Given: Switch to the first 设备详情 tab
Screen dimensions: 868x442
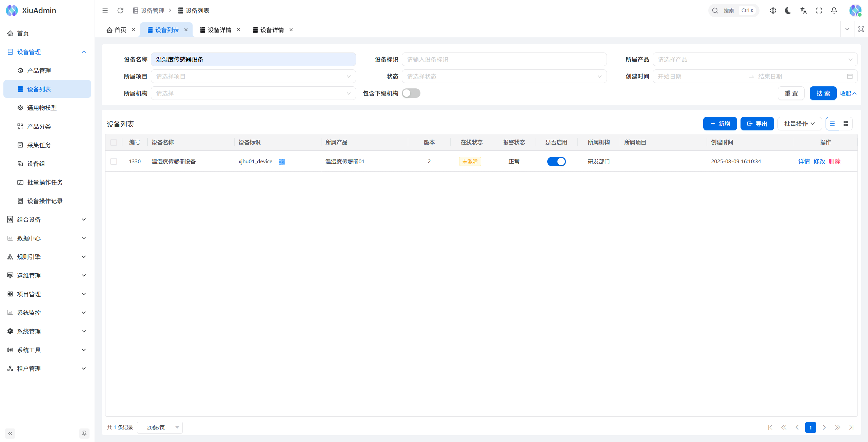Looking at the screenshot, I should click(219, 30).
